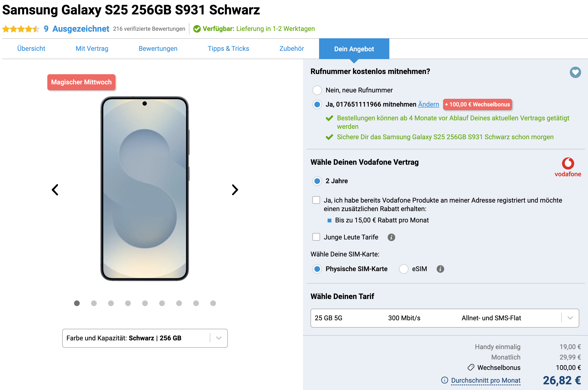The width and height of the screenshot is (588, 390).
Task: Click the star rating icons
Action: coord(21,29)
